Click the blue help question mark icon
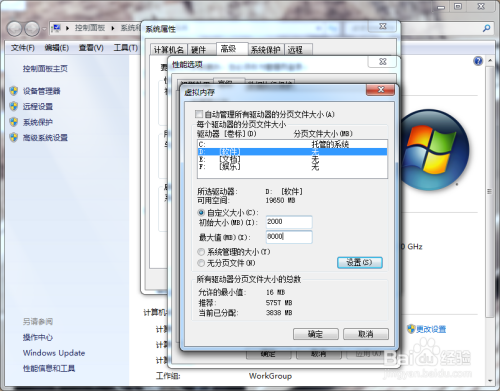 [478, 61]
